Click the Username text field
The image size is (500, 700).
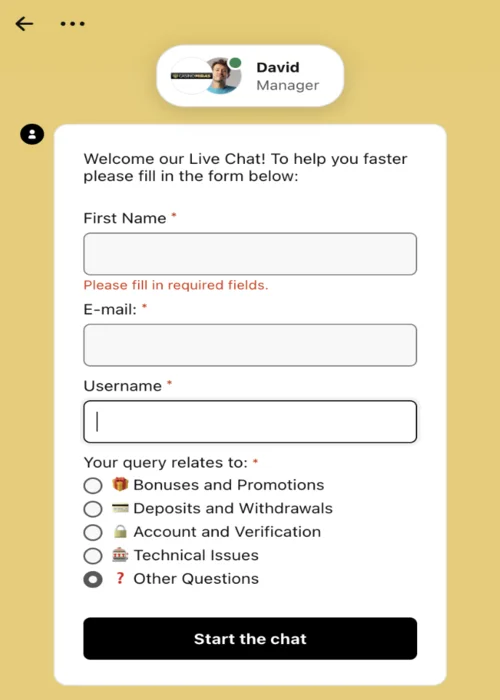250,421
